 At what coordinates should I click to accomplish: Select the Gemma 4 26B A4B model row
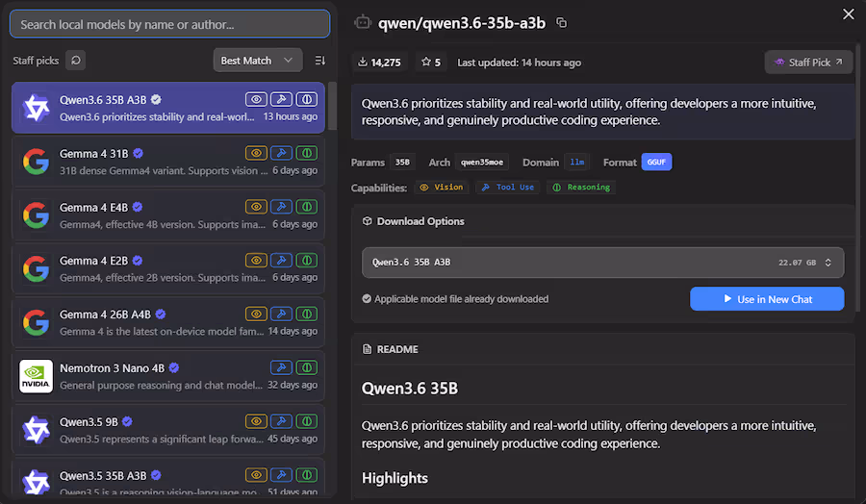coord(168,322)
